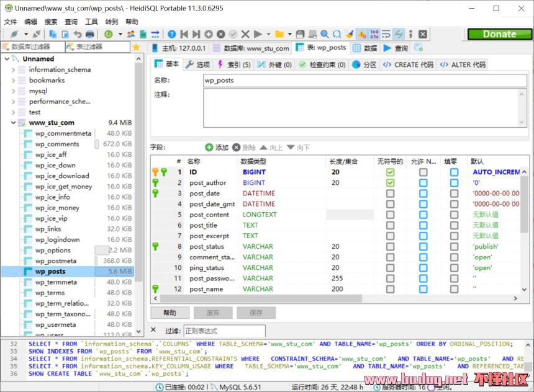
Task: Click the cancel editing X icon
Action: 245,34
